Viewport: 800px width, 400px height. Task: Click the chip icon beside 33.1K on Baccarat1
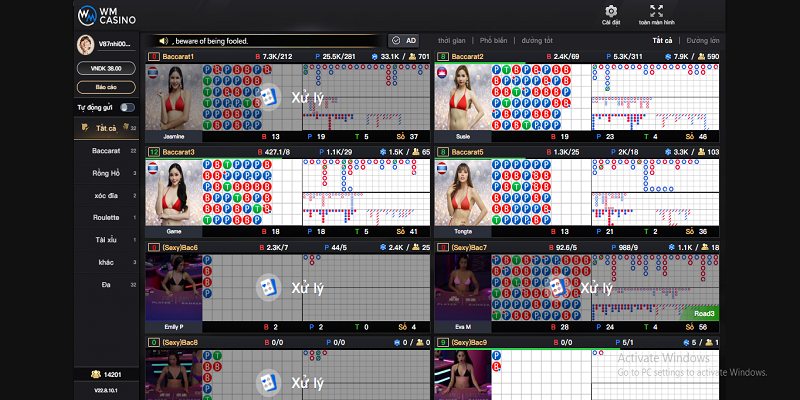pyautogui.click(x=374, y=56)
